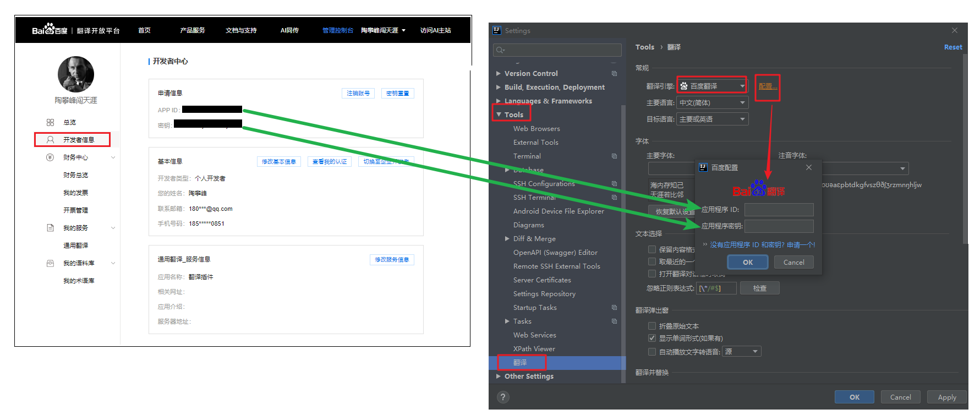
Task: Click OK in the 百度配置 dialog
Action: (748, 262)
